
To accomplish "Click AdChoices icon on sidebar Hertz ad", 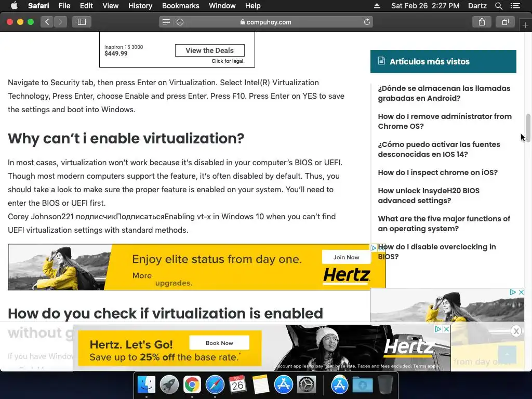I will point(513,292).
